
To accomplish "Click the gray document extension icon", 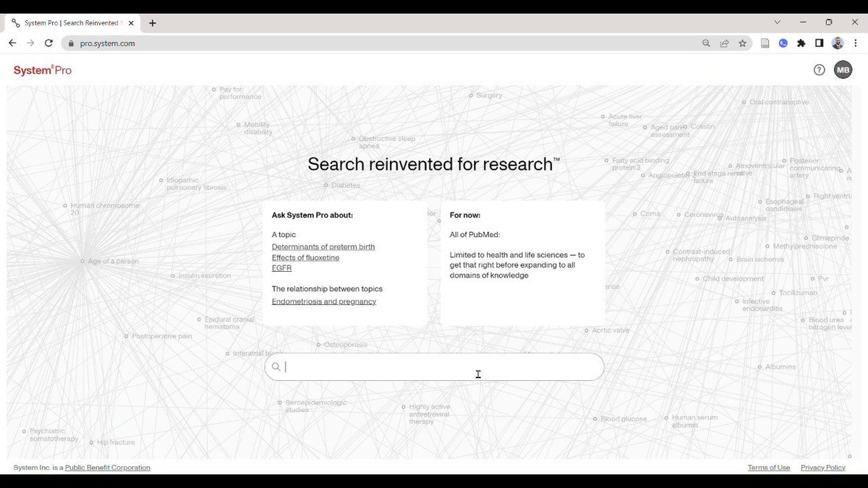I will [765, 43].
